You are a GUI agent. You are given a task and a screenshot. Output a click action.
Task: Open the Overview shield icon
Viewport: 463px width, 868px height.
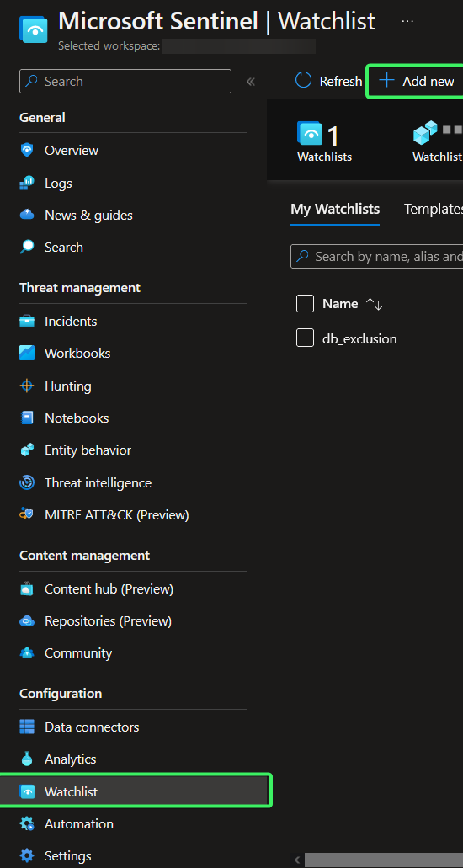27,150
